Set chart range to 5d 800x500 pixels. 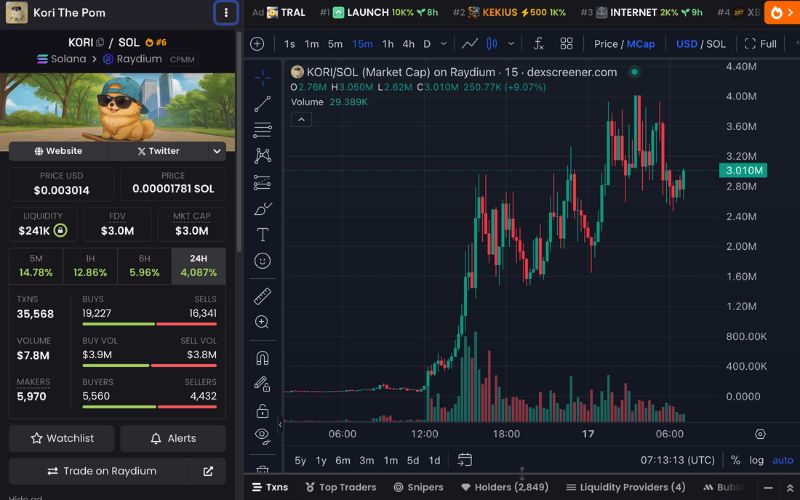coord(413,460)
